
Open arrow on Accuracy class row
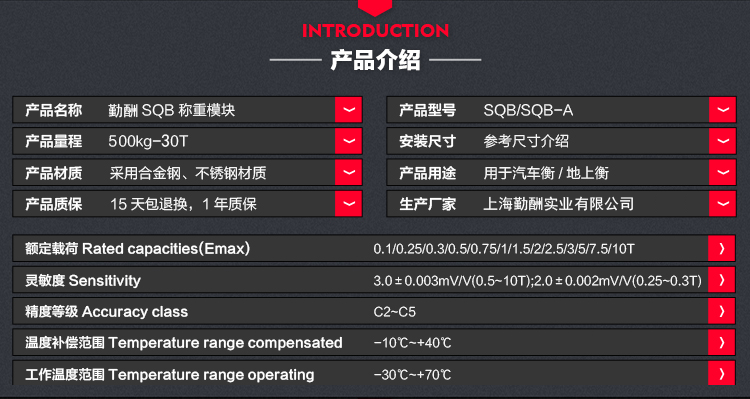[722, 311]
